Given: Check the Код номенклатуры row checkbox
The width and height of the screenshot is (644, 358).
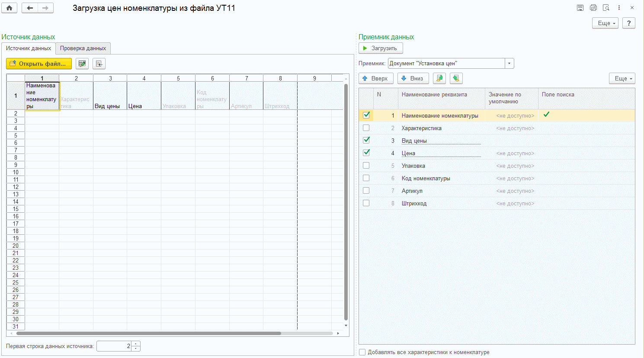Looking at the screenshot, I should (366, 178).
